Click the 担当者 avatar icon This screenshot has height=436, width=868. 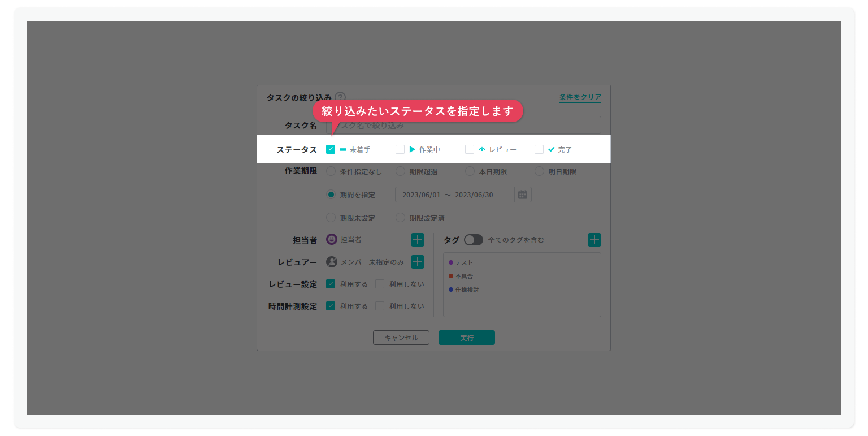332,240
